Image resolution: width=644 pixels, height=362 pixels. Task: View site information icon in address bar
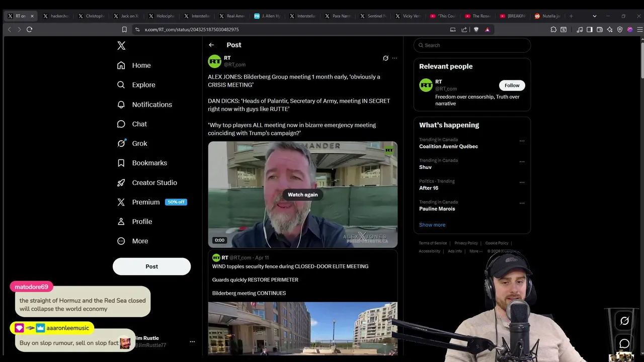(137, 30)
